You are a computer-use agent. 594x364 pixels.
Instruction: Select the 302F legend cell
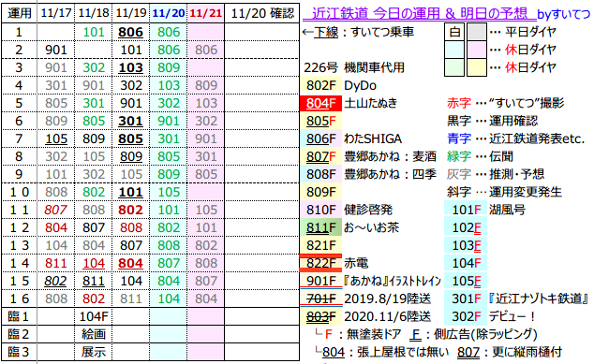(x=466, y=316)
